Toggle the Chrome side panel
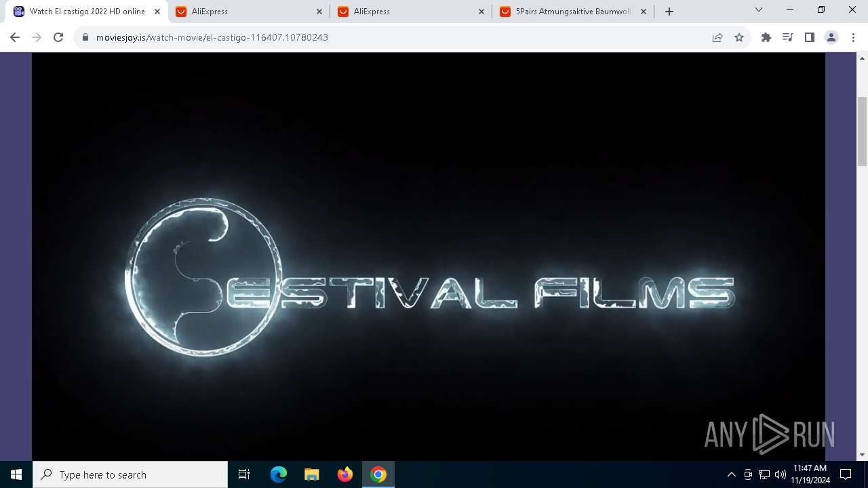Image resolution: width=868 pixels, height=488 pixels. (810, 37)
